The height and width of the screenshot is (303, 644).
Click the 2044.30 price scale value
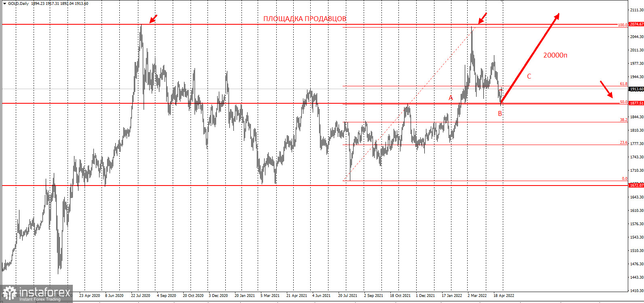pyautogui.click(x=637, y=37)
